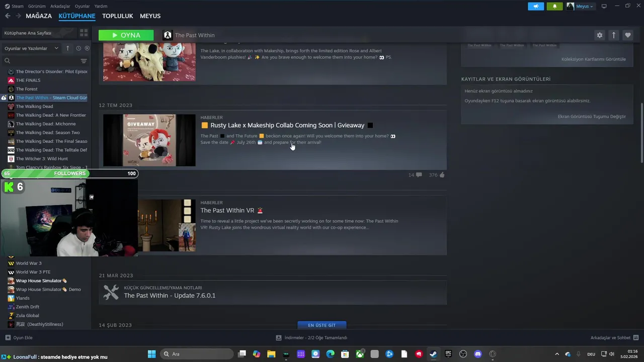Open Rusty Lake x Makeship Collab news title
Screen dimensions: 644x362
pos(287,125)
